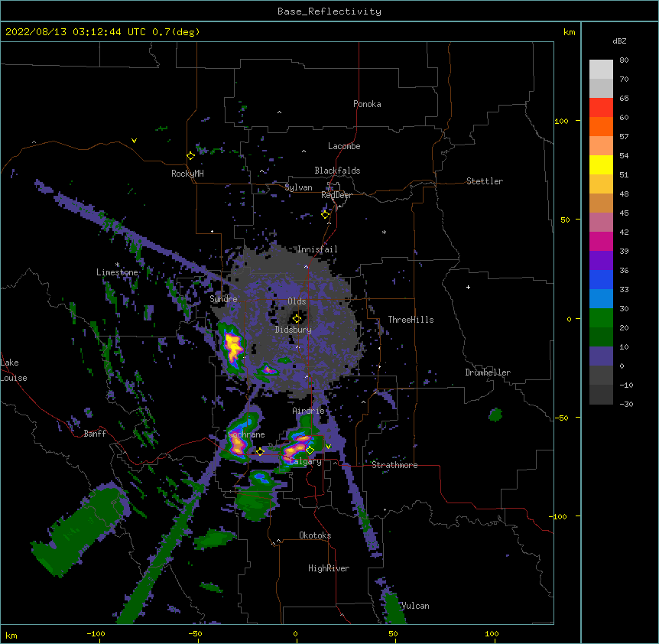Screen dimensions: 659x644
Task: Click the yellow V marker east of Calgary
Action: (x=328, y=447)
